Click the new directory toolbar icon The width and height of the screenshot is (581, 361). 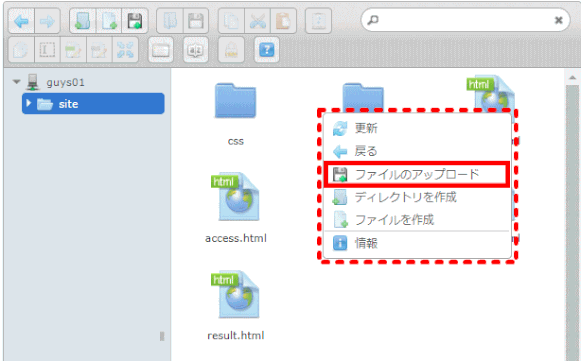click(83, 21)
